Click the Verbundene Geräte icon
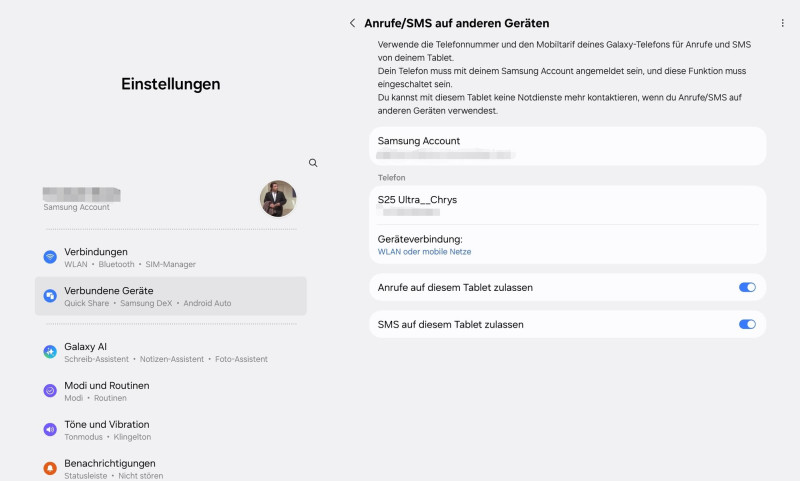The height and width of the screenshot is (481, 800). pos(50,296)
